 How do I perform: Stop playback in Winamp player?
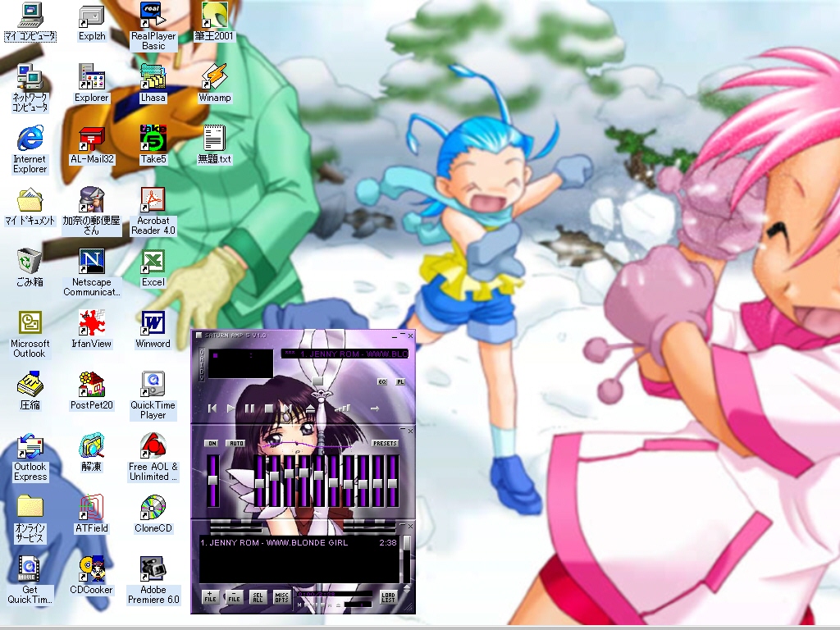pyautogui.click(x=269, y=409)
